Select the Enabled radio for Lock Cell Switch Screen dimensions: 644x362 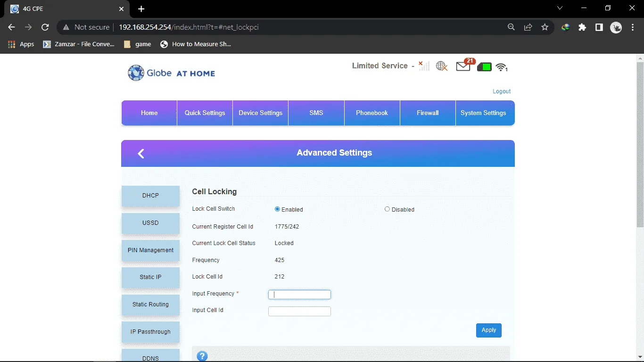tap(277, 209)
